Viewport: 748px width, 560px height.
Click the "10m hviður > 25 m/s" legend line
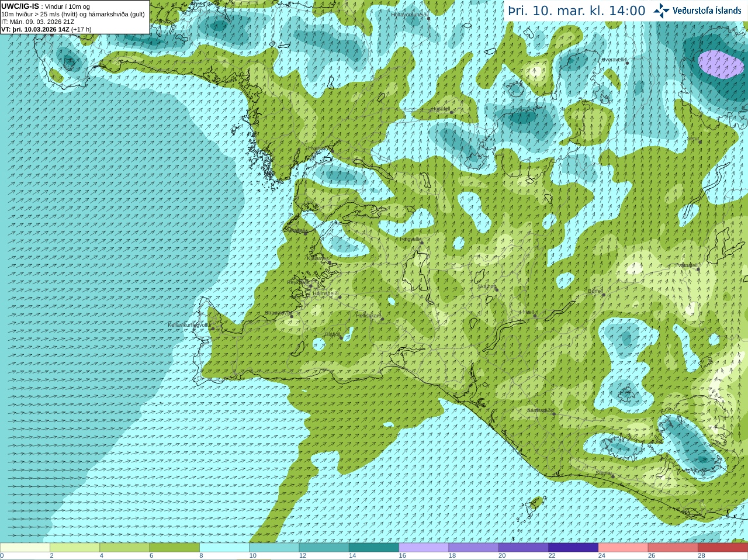(73, 14)
